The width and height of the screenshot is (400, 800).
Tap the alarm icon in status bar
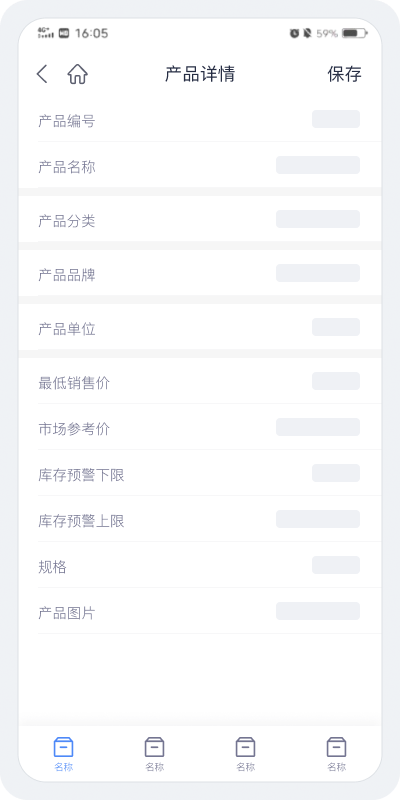[294, 34]
